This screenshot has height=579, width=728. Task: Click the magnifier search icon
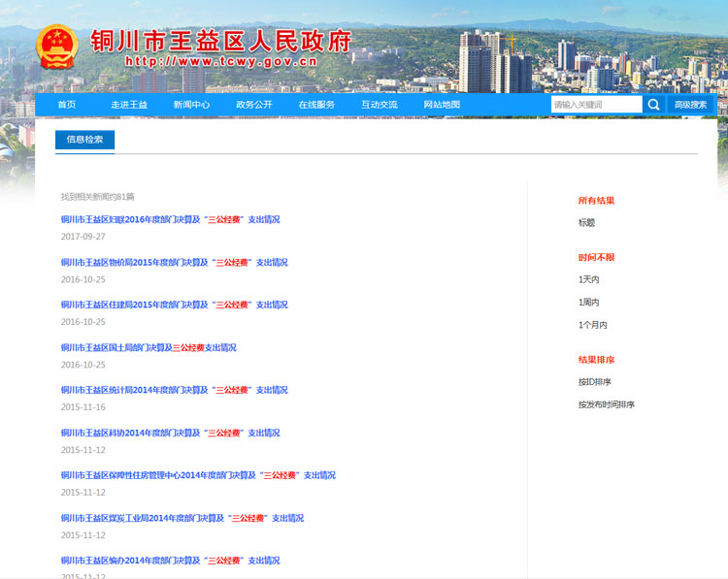654,105
